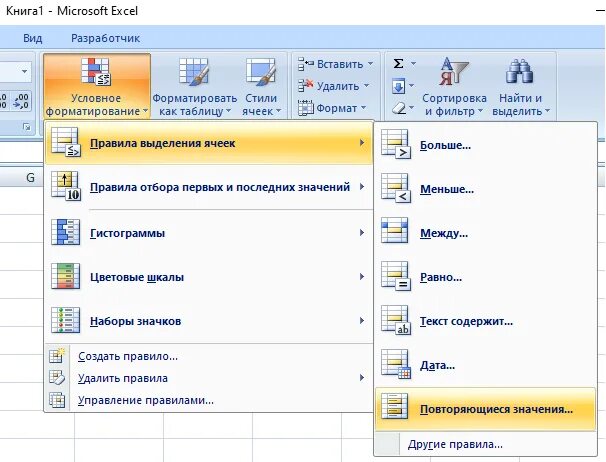
Task: Click the Меньше rule icon
Action: click(395, 188)
